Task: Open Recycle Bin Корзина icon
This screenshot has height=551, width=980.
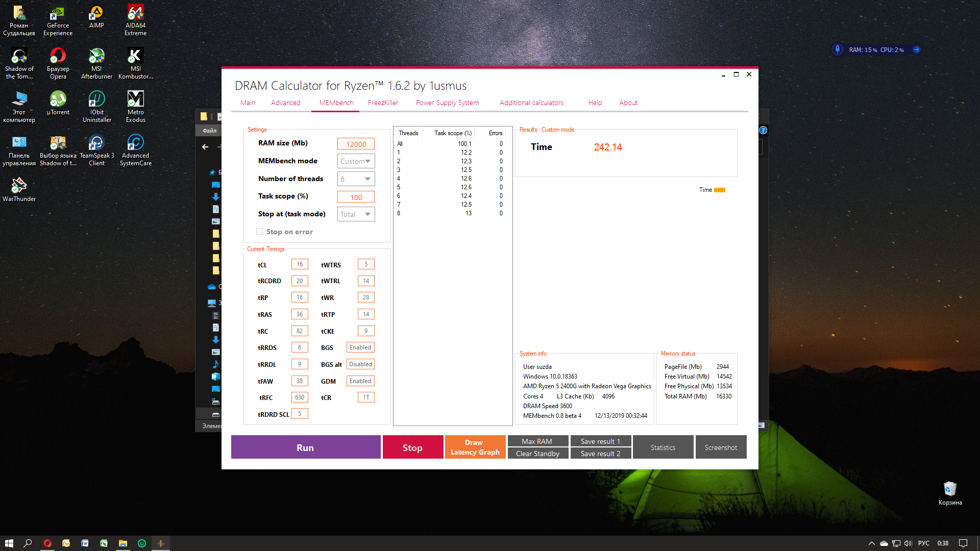Action: [949, 489]
